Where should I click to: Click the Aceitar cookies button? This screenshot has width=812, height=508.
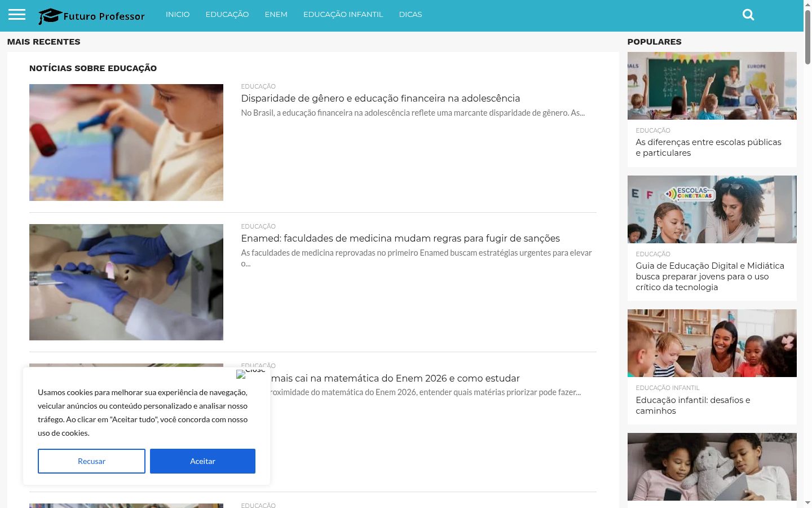(202, 461)
